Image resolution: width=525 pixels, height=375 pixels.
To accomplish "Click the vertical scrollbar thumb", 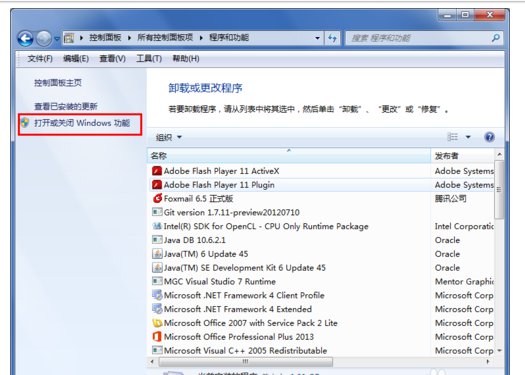I will pyautogui.click(x=499, y=190).
